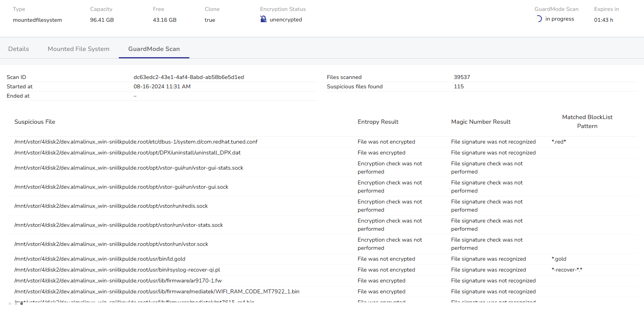Click the Scan ID value
The image size is (644, 312).
[x=189, y=77]
